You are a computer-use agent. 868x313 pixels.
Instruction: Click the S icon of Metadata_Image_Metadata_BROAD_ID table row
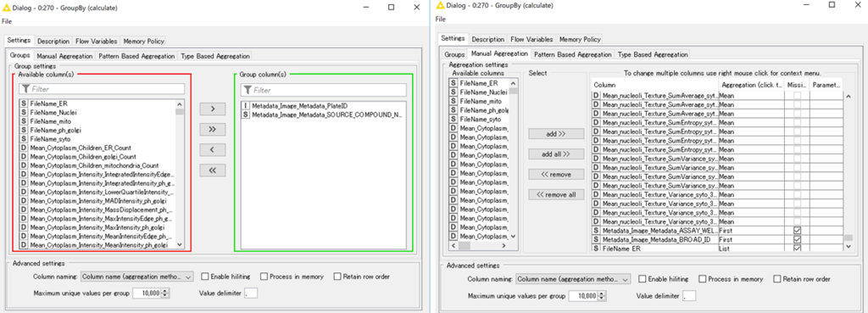click(596, 239)
